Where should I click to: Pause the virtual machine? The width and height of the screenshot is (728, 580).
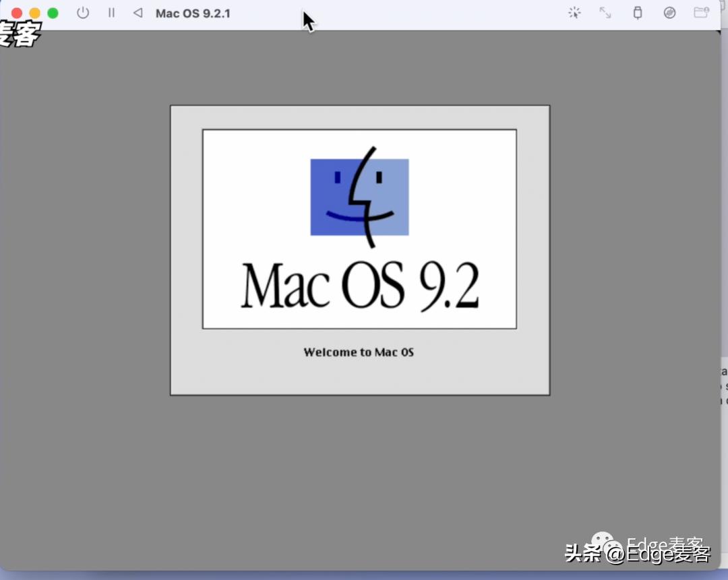point(111,13)
